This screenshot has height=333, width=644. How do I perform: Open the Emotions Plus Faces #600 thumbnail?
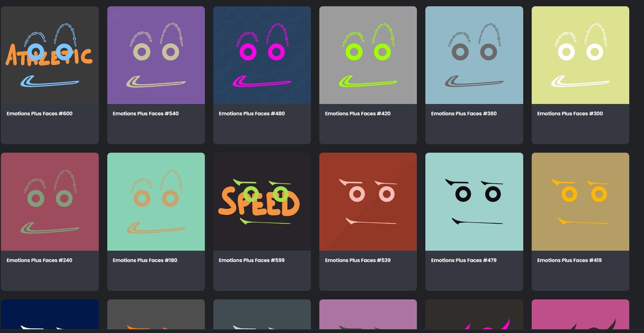pos(50,55)
